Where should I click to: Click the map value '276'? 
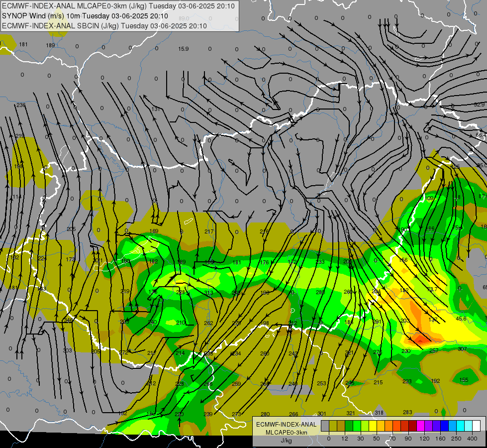pyautogui.click(x=378, y=351)
